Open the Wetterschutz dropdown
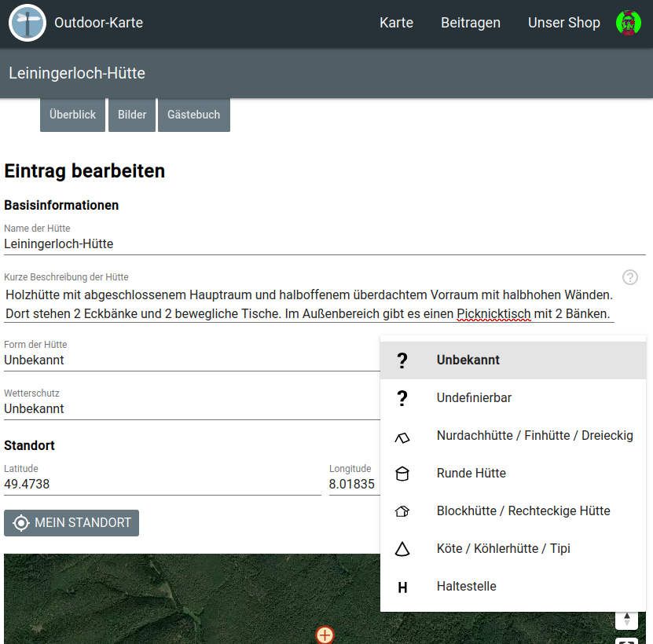653x644 pixels. coord(189,408)
